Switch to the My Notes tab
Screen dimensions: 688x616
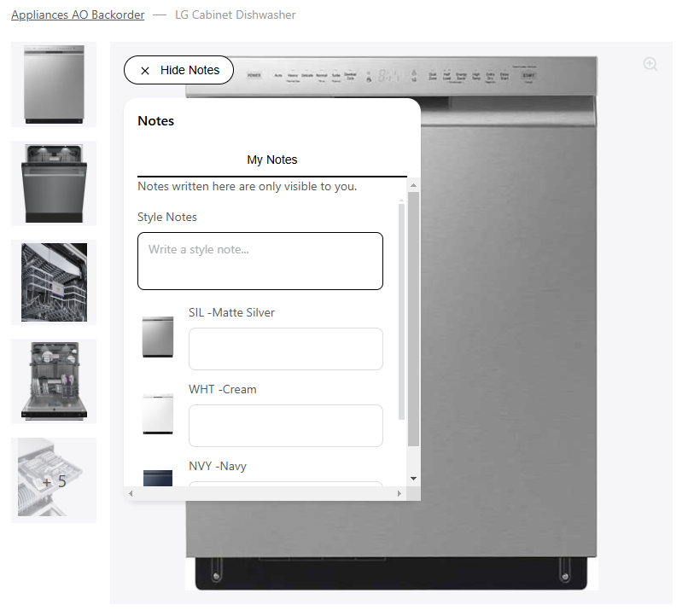[x=272, y=160]
